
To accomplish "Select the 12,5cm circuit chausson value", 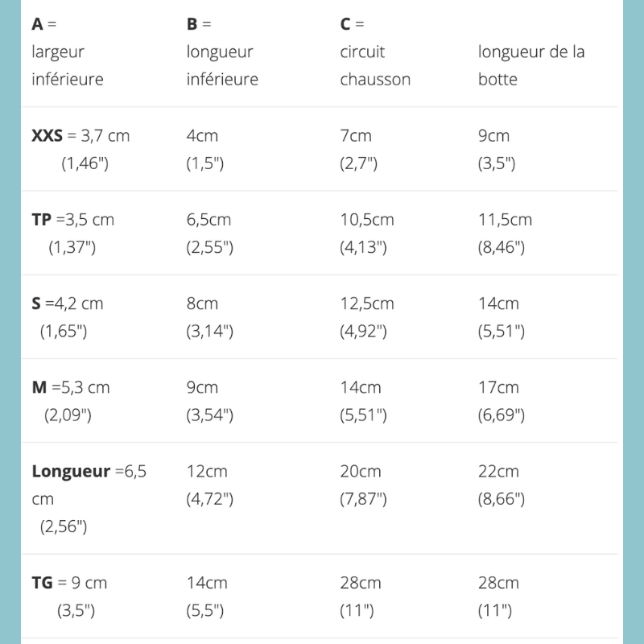I will (367, 303).
